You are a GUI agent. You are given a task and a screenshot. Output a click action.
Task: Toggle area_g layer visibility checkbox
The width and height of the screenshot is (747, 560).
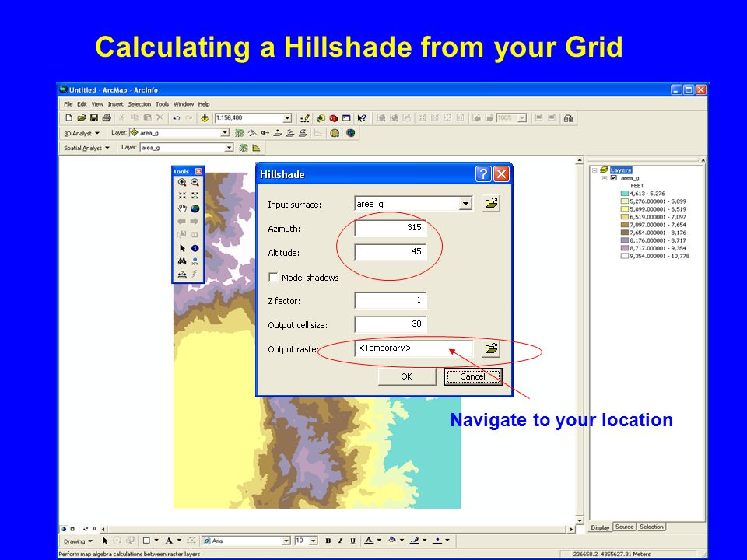click(x=614, y=177)
